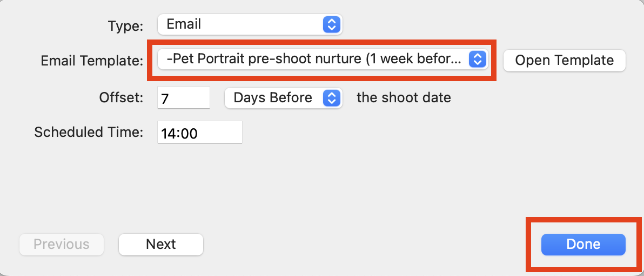
Task: Click the Open Template button
Action: coord(564,60)
